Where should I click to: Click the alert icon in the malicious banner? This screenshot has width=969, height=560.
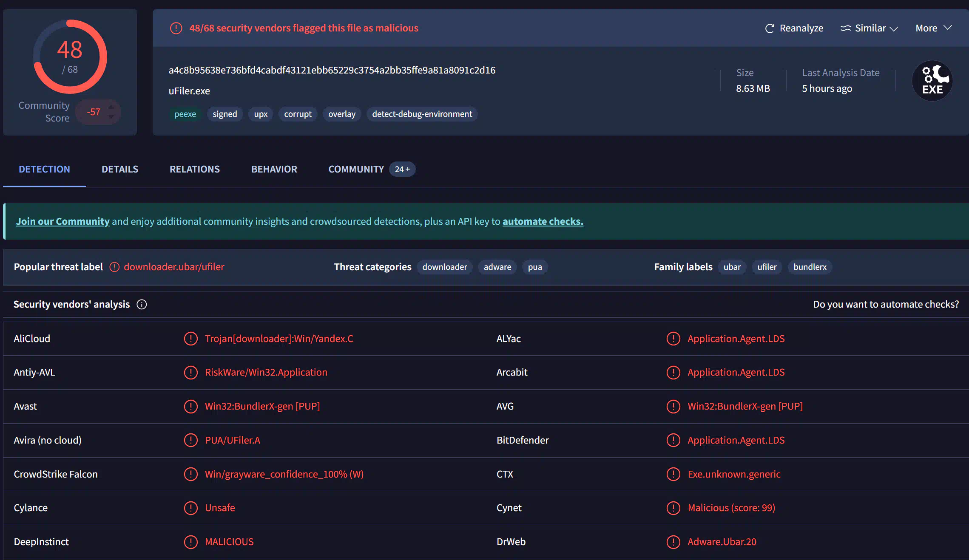pos(176,28)
